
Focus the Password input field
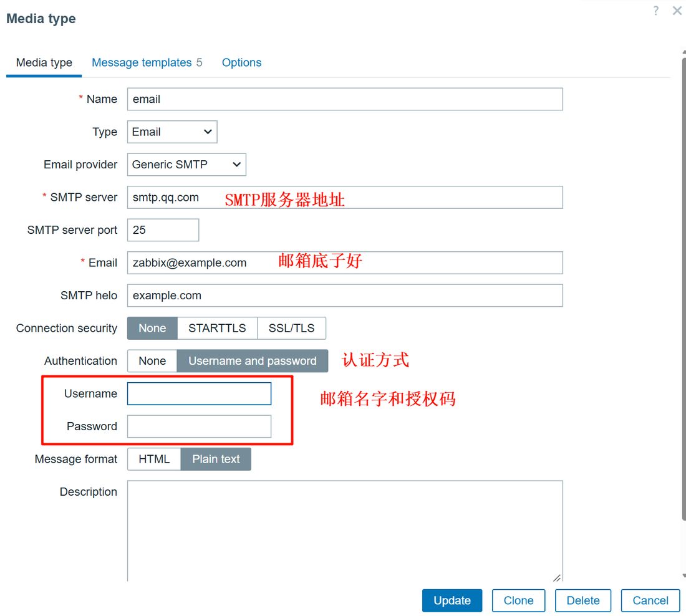(199, 426)
